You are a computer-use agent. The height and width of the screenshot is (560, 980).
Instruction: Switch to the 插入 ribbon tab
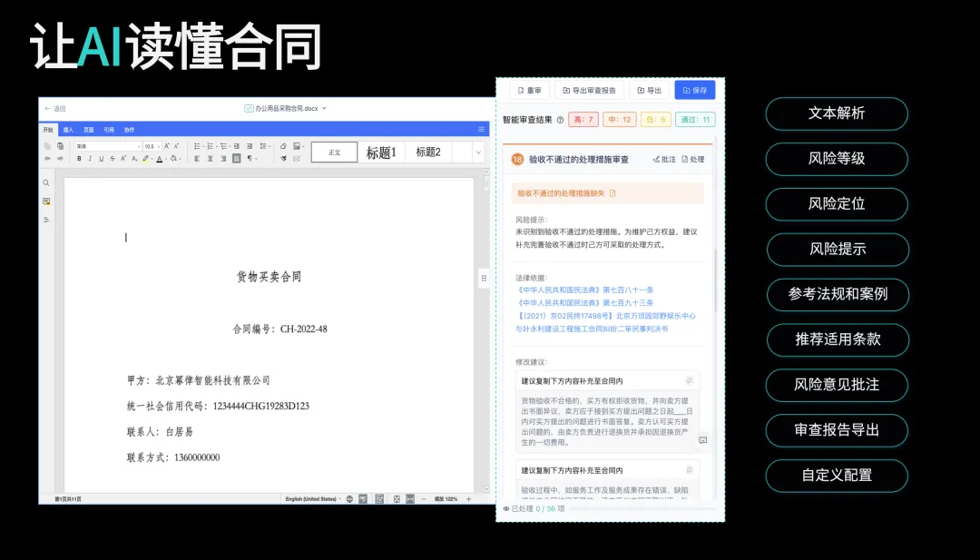pos(68,130)
